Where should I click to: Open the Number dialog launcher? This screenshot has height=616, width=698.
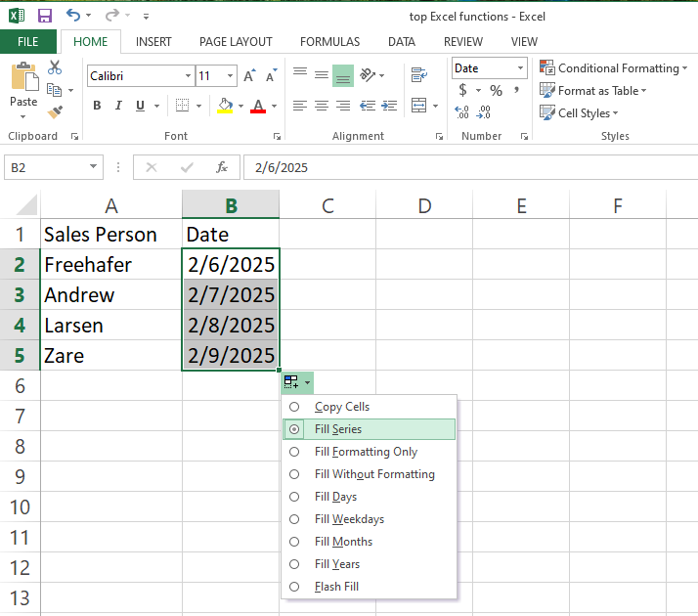(x=524, y=137)
